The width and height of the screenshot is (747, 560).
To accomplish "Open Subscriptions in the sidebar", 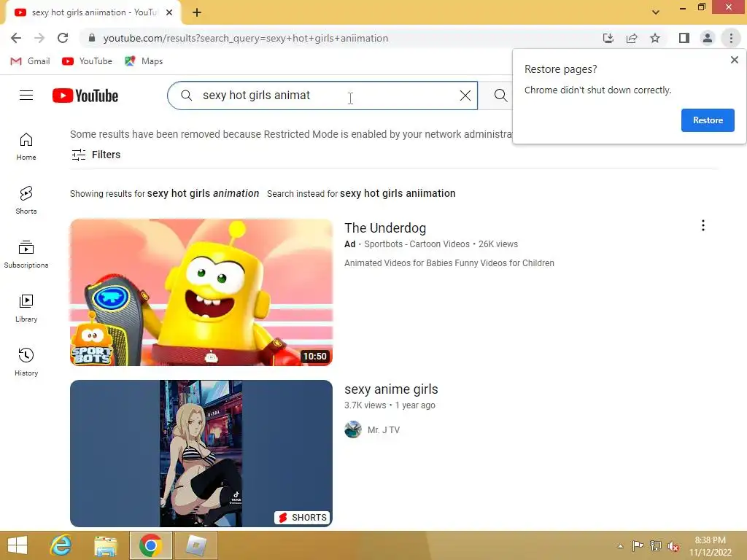I will click(x=26, y=254).
